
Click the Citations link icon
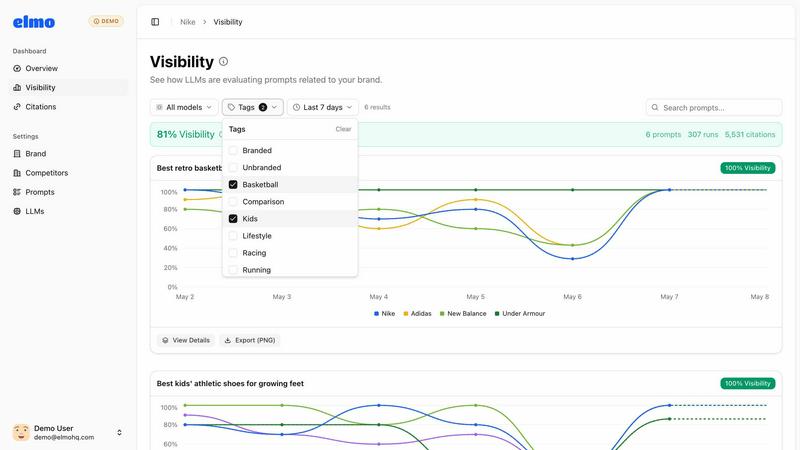pyautogui.click(x=17, y=107)
